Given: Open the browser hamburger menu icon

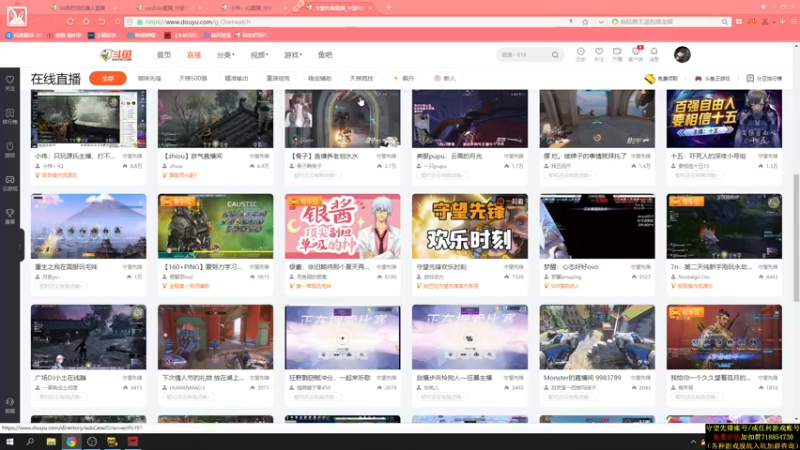Looking at the screenshot, I should tap(794, 22).
